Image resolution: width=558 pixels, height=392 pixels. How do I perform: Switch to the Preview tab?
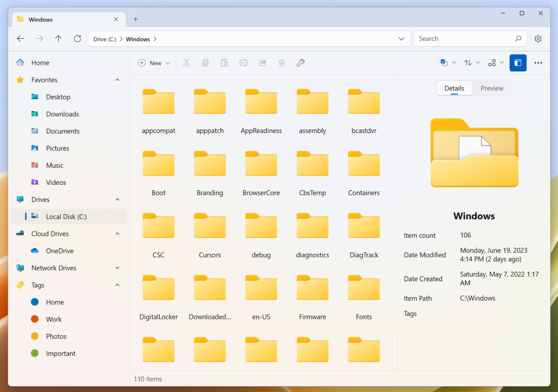pos(492,88)
